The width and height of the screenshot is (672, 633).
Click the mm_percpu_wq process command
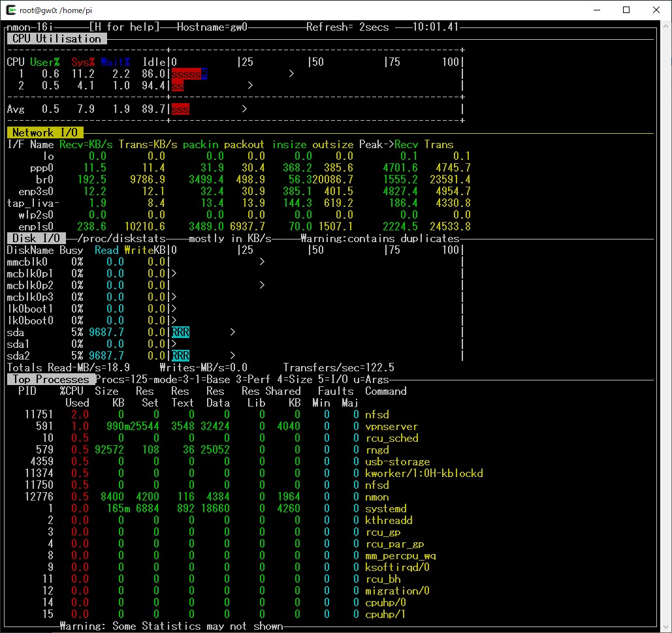click(x=400, y=555)
